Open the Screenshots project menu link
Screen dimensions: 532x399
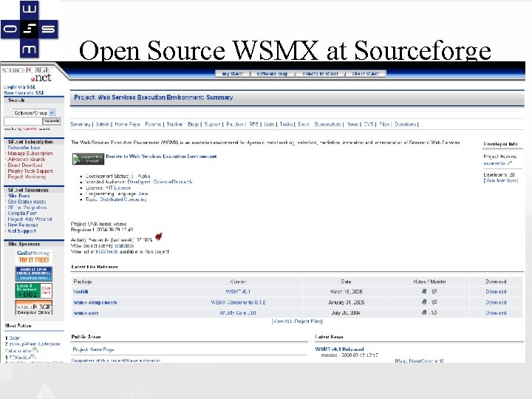(327, 124)
